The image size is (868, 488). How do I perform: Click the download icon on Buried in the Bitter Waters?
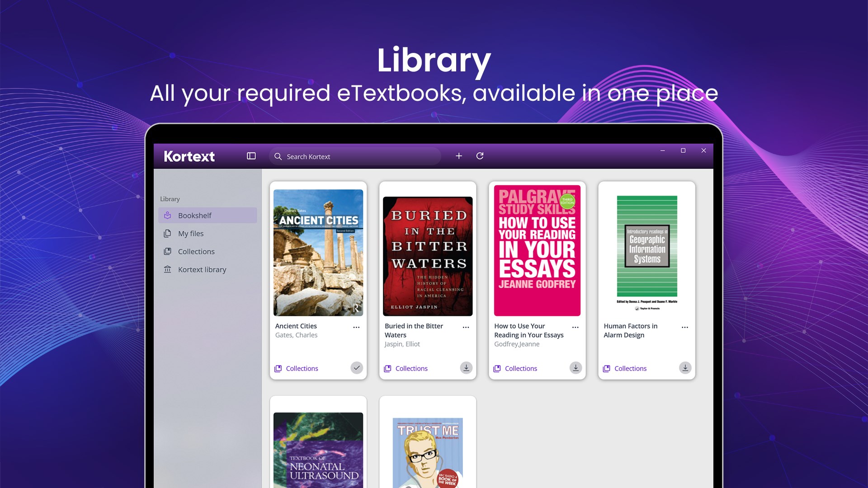click(466, 368)
